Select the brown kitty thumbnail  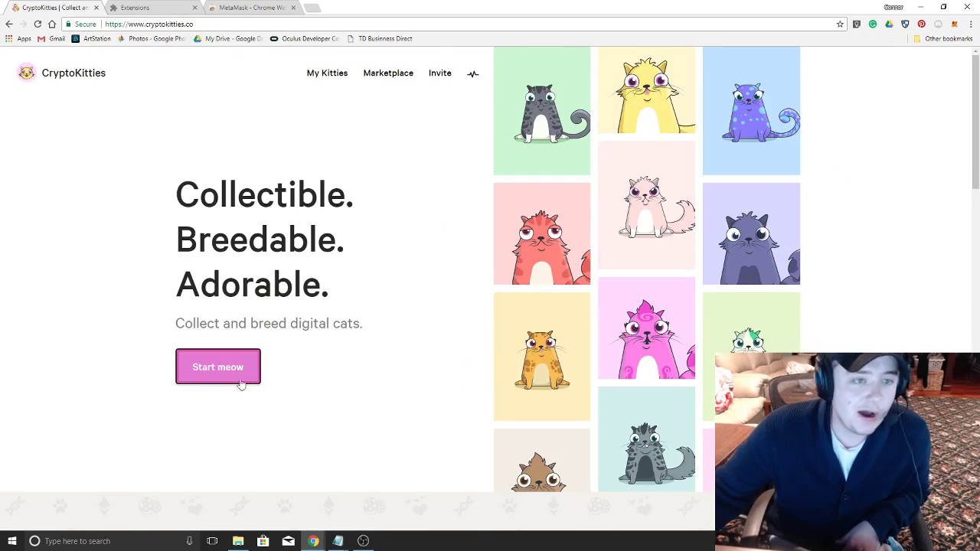click(542, 460)
